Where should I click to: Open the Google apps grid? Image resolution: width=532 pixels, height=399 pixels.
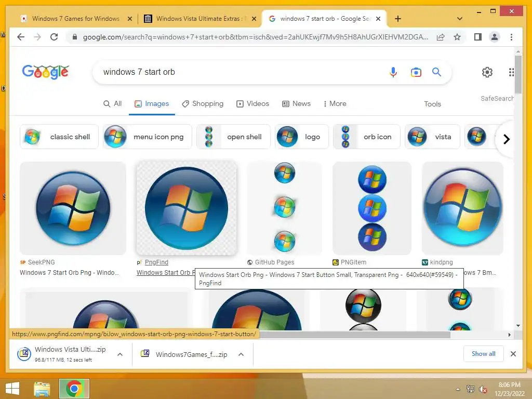tap(511, 72)
